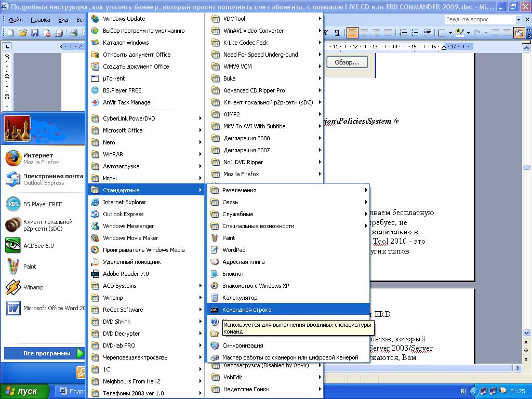
Task: Toggle align left formatting in Word
Action: [352, 33]
